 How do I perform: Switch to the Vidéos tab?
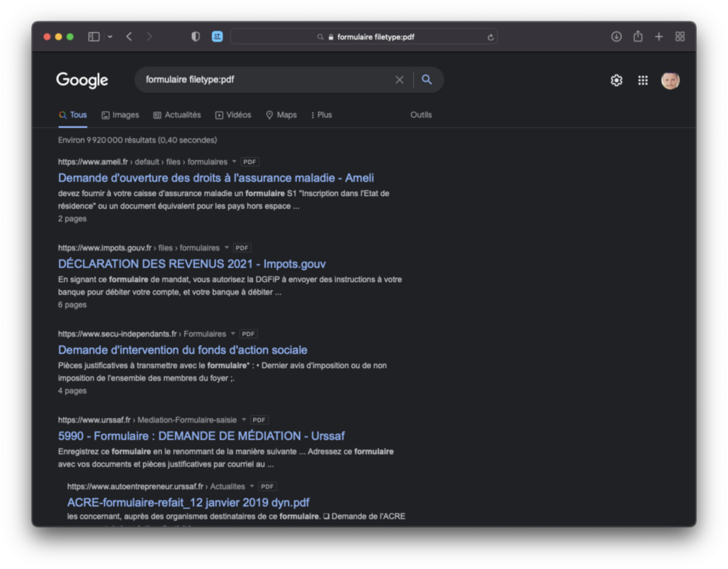click(x=233, y=115)
